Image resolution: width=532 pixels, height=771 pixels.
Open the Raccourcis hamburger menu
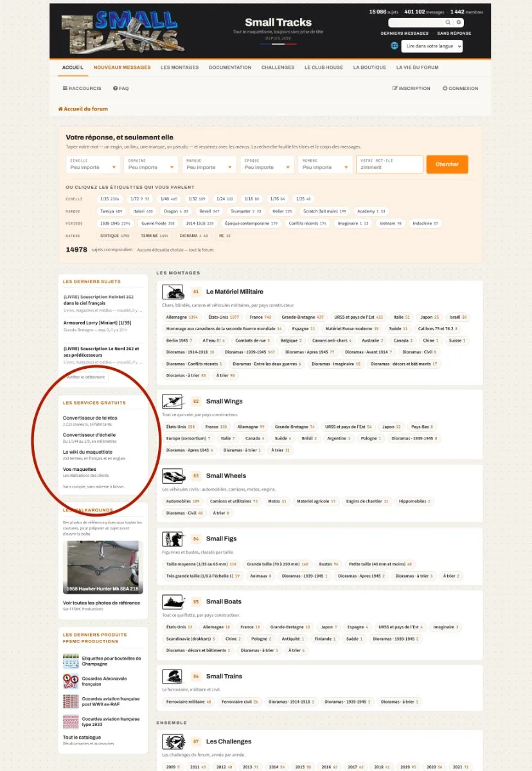pyautogui.click(x=82, y=89)
